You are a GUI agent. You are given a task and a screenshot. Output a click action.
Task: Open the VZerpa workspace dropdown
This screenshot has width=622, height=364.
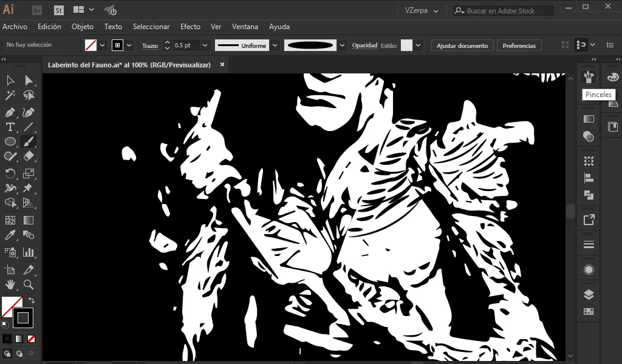422,11
